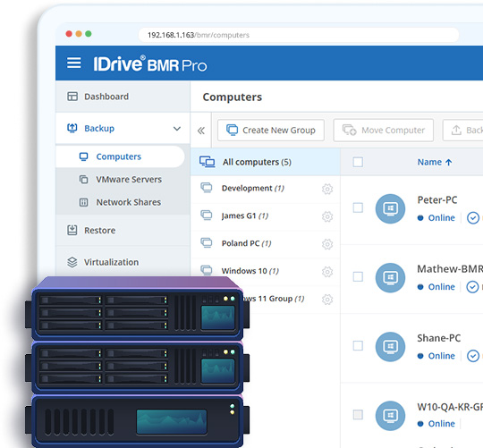Screen dimensions: 483x448
Task: Open settings gear for Development group
Action: tap(327, 189)
